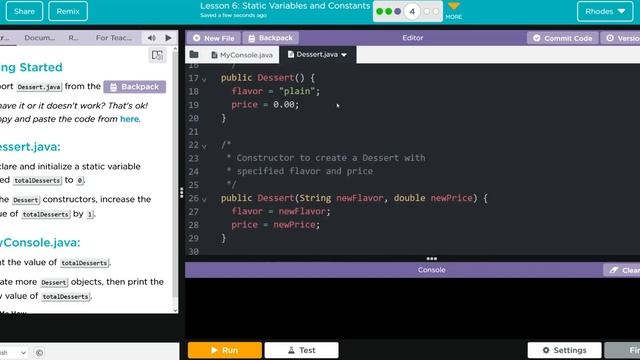
Task: Click the Remix button
Action: [68, 11]
